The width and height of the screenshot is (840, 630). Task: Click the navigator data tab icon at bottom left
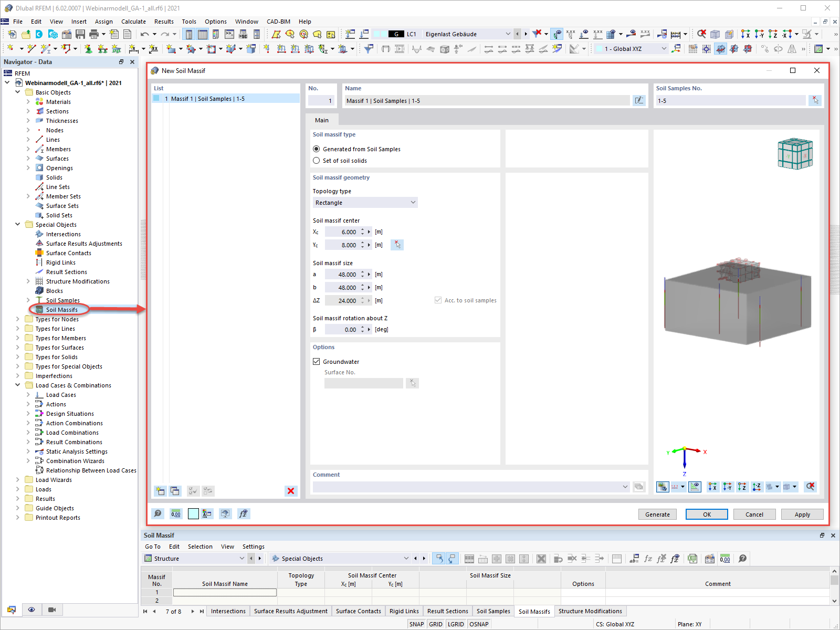coord(12,610)
